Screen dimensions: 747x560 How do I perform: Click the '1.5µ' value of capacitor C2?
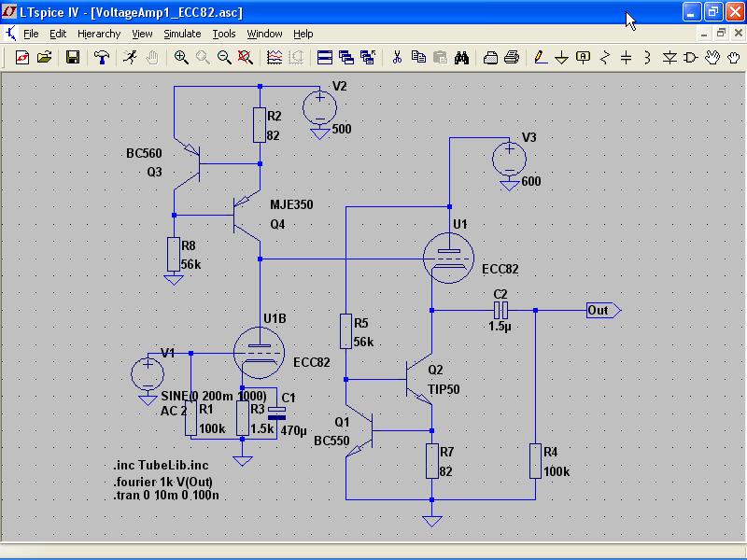pyautogui.click(x=500, y=327)
